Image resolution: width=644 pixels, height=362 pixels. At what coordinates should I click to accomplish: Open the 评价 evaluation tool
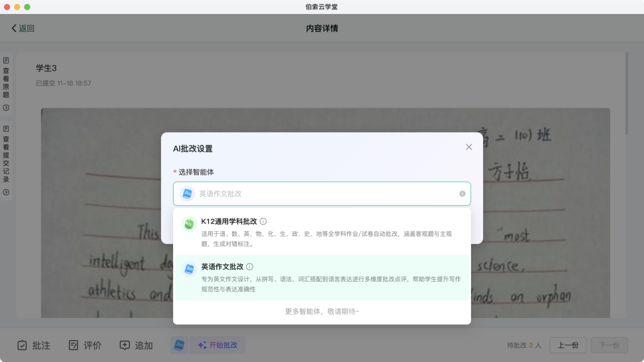coord(85,345)
